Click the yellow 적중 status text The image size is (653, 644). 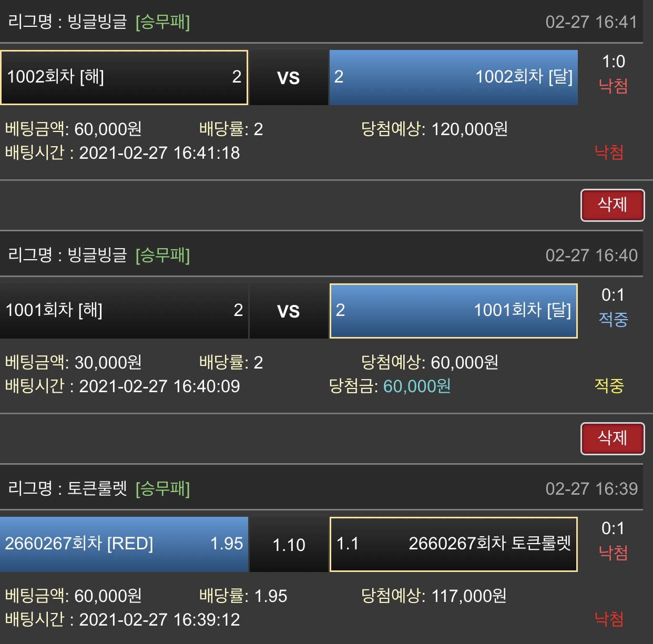[609, 386]
